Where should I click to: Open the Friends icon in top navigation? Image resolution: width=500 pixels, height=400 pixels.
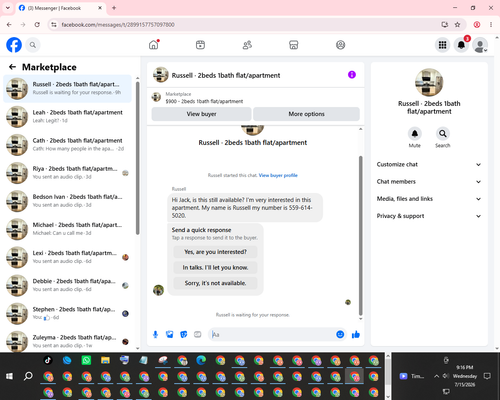click(247, 45)
